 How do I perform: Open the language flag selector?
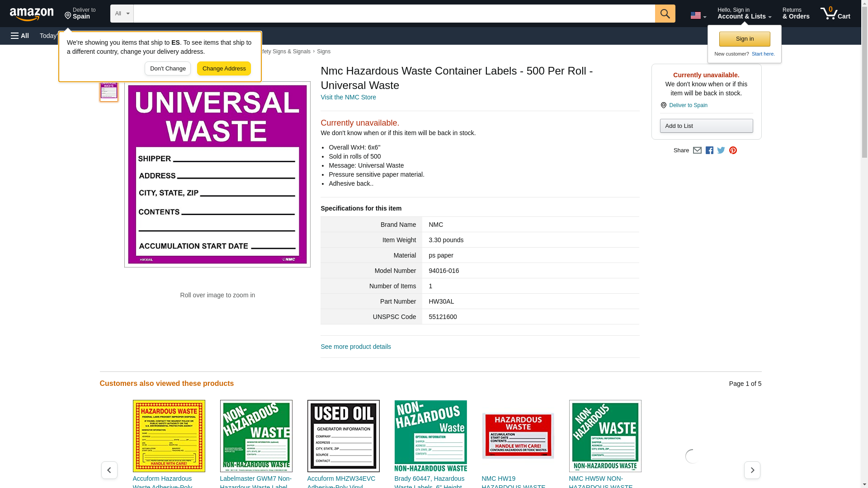click(698, 15)
